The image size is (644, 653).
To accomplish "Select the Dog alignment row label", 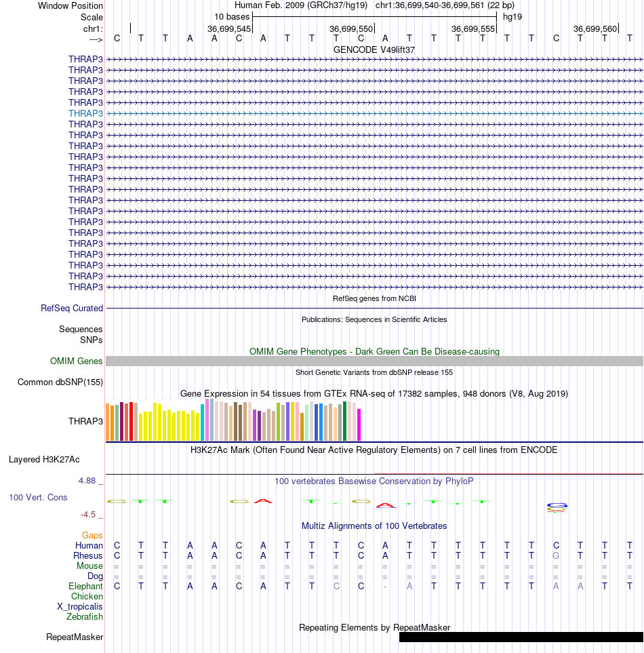I will [x=95, y=576].
